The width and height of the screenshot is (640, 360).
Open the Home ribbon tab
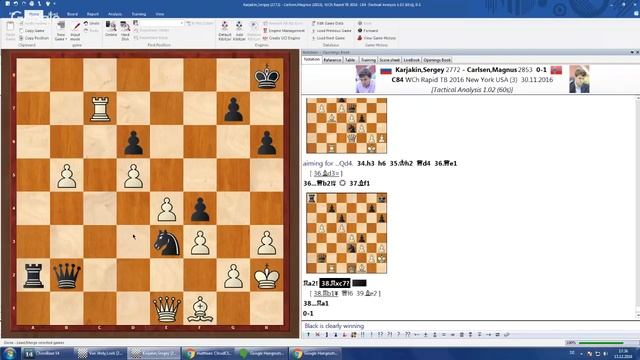(34, 14)
